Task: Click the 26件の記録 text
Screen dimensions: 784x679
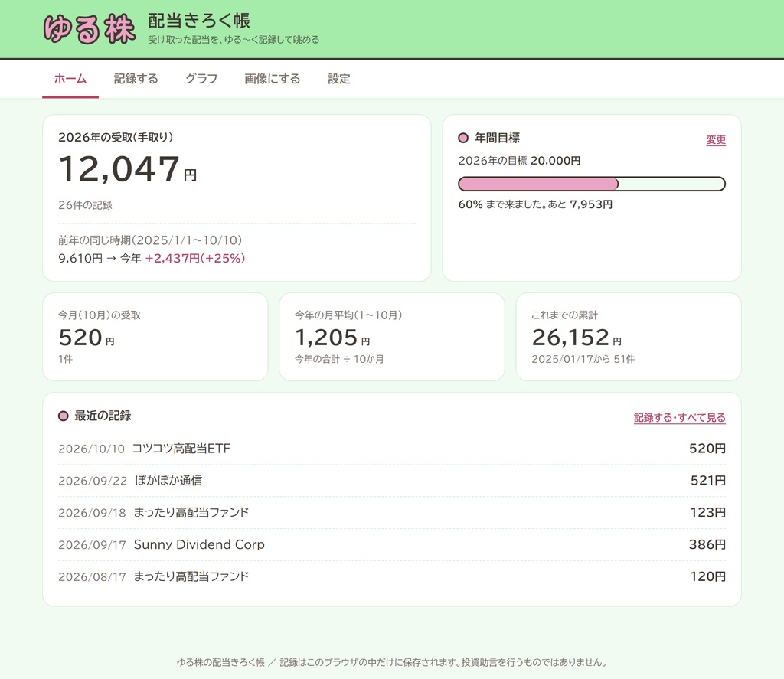Action: point(85,205)
